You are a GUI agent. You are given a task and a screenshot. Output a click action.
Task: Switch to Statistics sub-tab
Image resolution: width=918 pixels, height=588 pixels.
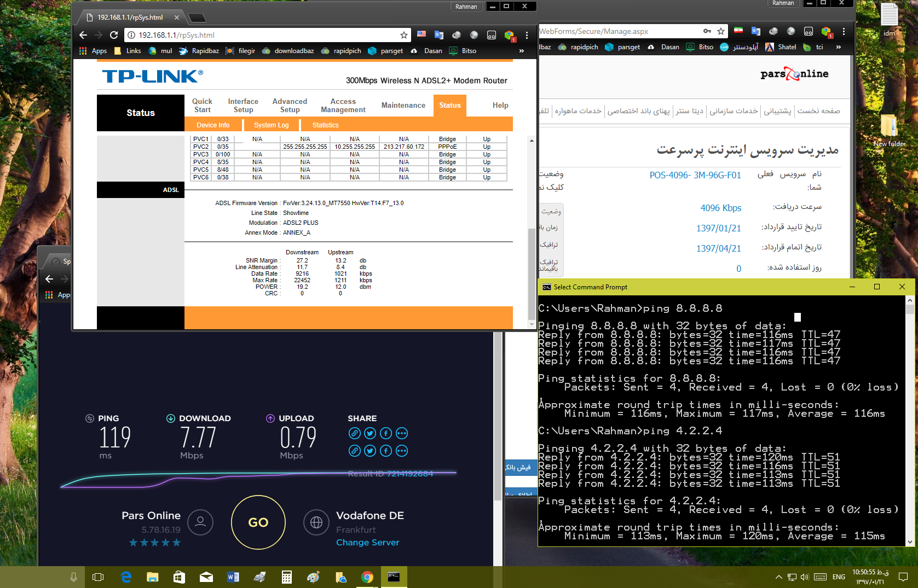326,125
